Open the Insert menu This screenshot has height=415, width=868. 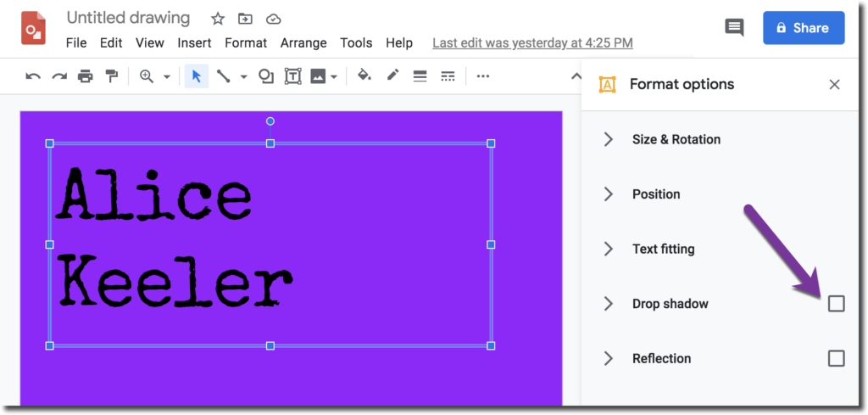[194, 42]
